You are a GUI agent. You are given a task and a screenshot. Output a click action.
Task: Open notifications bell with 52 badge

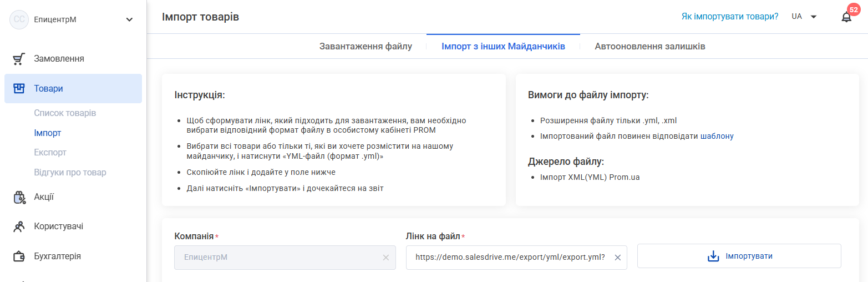[x=846, y=17]
